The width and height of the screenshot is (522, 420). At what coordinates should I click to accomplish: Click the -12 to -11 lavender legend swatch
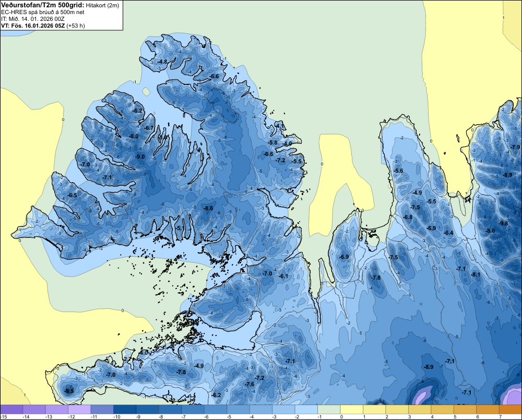point(79,410)
